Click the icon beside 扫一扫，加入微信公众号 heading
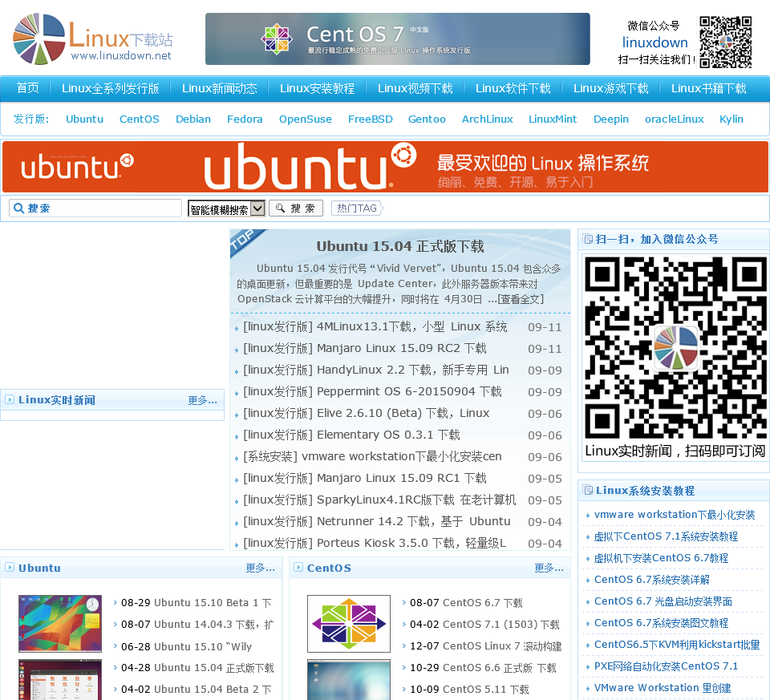The image size is (770, 700). pos(587,239)
